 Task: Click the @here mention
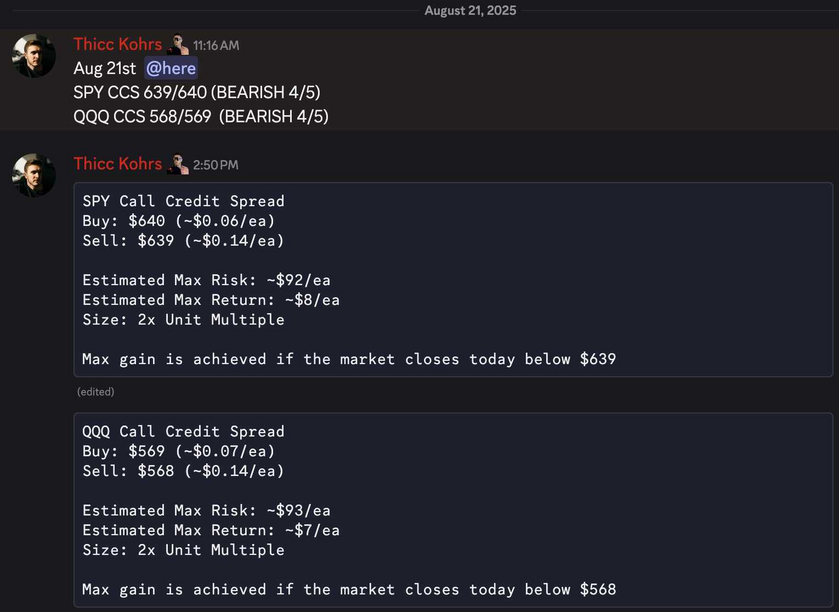[x=171, y=68]
